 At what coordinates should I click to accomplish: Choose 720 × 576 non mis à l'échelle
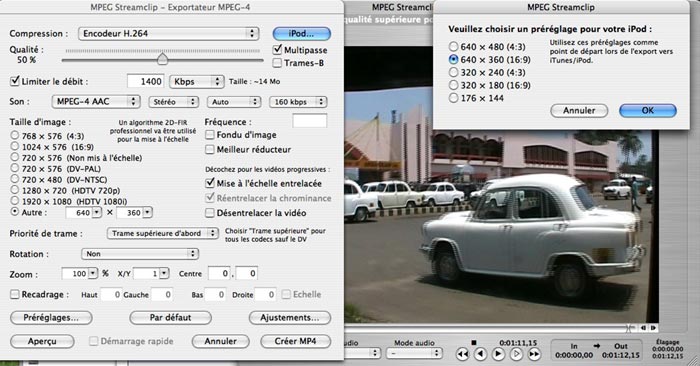(15, 157)
